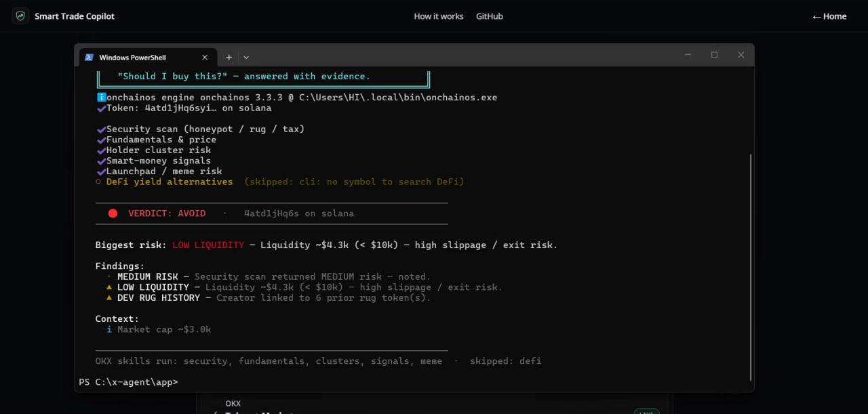Click the PS C:\x-agent\app> prompt line
868x414 pixels.
coord(128,382)
